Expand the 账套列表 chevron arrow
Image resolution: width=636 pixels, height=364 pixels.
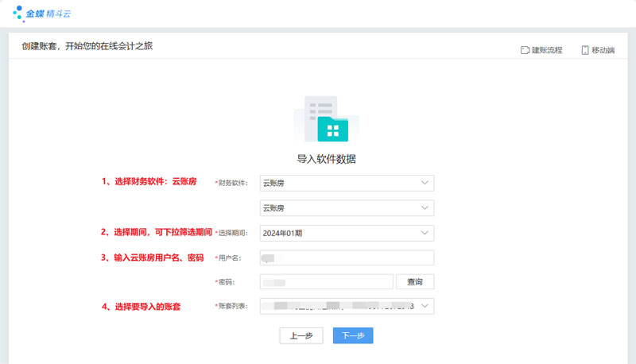point(425,306)
